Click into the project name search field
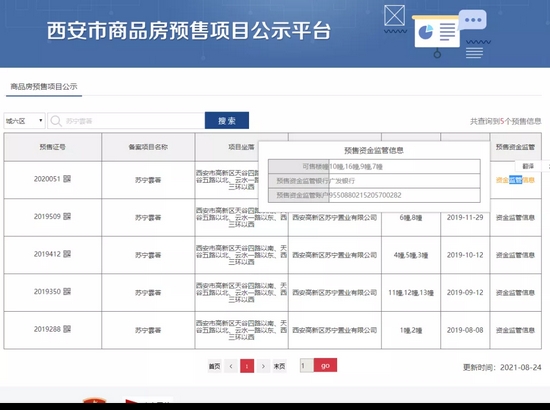Viewport: 550px width, 410px height. click(133, 121)
